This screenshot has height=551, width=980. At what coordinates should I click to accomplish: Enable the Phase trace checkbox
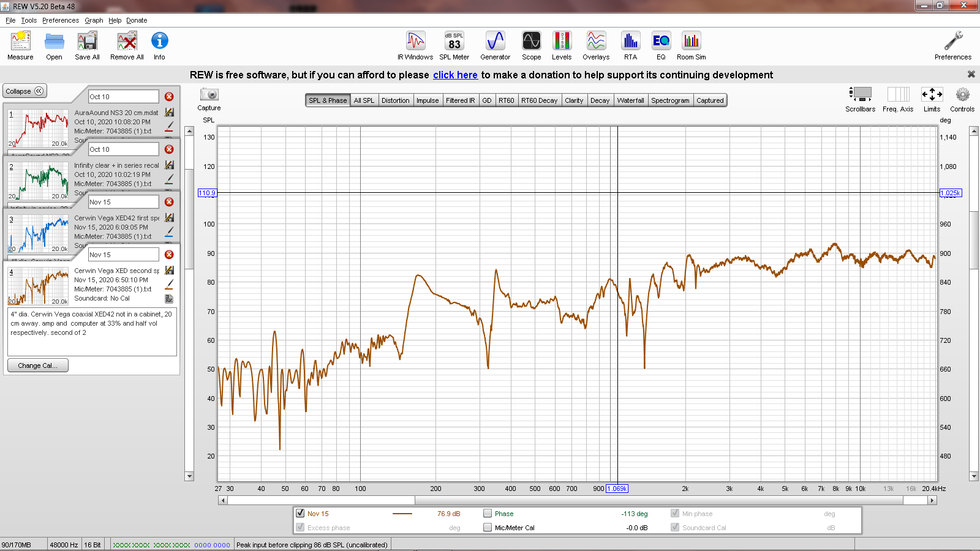point(488,514)
